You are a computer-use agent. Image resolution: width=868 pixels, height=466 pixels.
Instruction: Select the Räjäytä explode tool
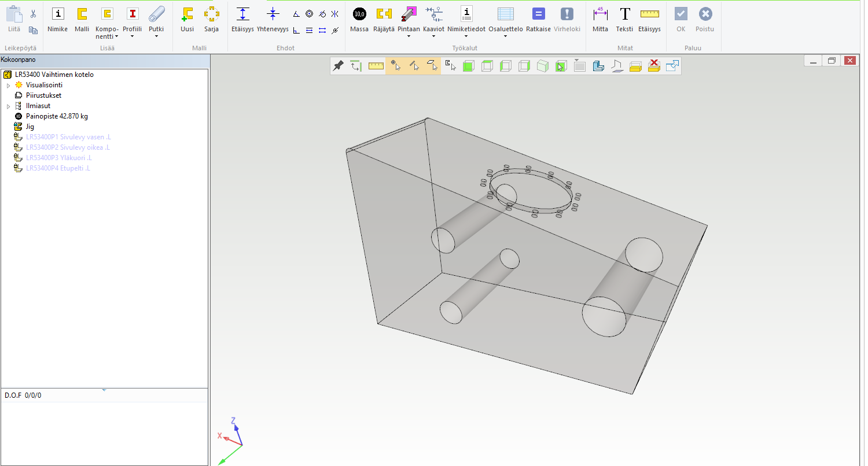point(384,14)
